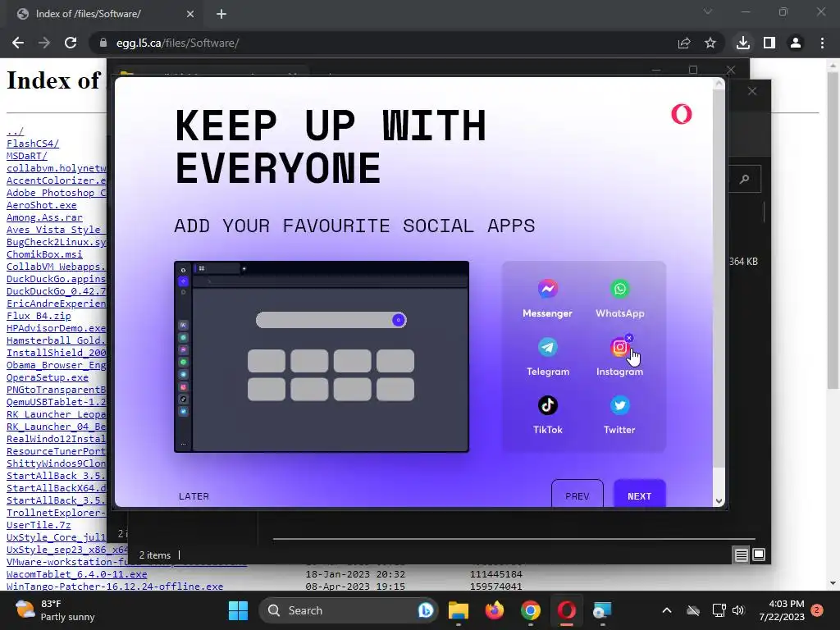
Task: Open the parent directory ../ link
Action: 15,131
